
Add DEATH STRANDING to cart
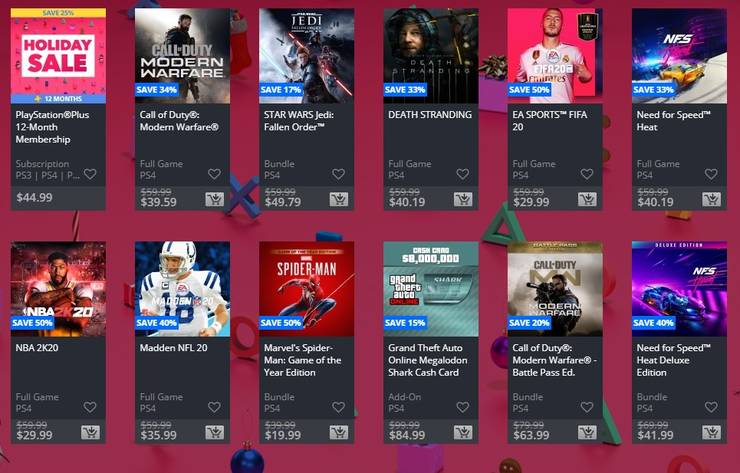(x=463, y=199)
